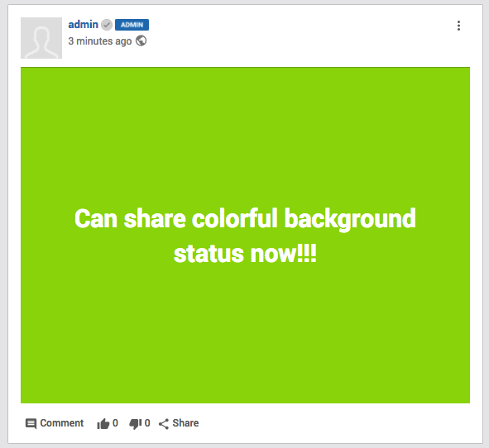Like the post with the thumbs-up icon
This screenshot has height=448, width=489.
click(103, 424)
